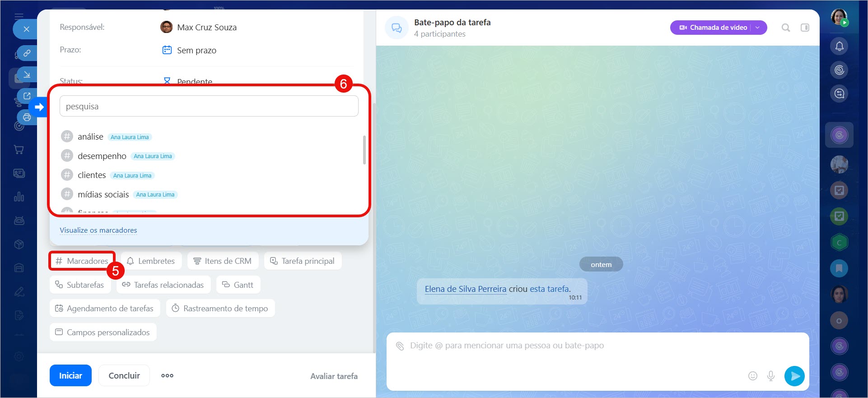Click the Rastreamento de tempo button
The image size is (868, 398).
pyautogui.click(x=220, y=309)
